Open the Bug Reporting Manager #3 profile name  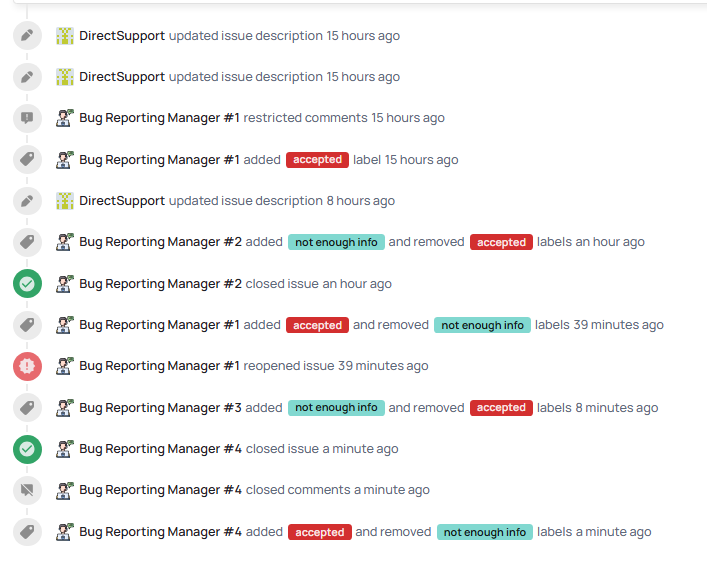159,408
